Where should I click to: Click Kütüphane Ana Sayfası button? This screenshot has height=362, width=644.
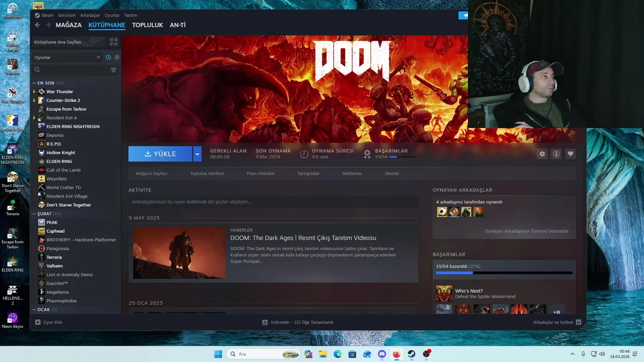click(x=69, y=42)
